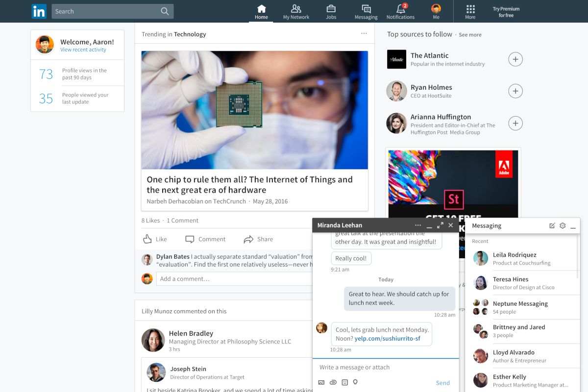Open the More apps grid menu
Screen dimensions: 588x392
click(x=470, y=12)
